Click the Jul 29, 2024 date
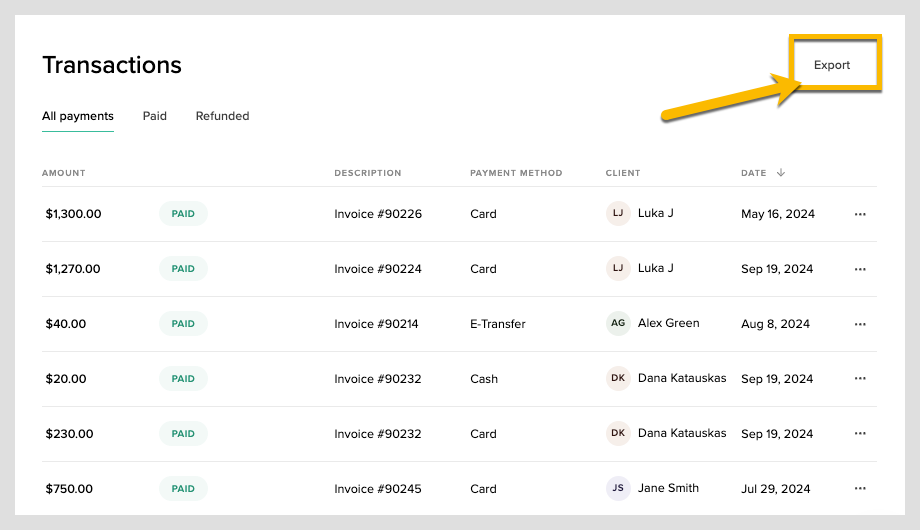The width and height of the screenshot is (920, 530). (x=775, y=489)
